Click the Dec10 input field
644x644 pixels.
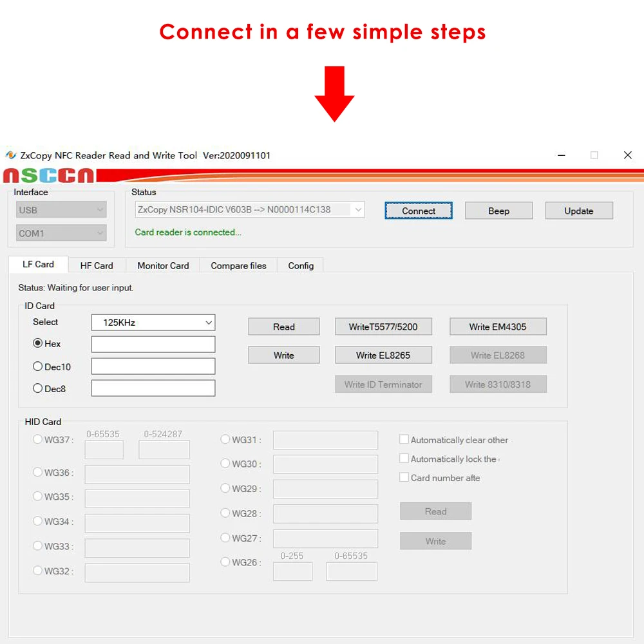click(x=153, y=366)
